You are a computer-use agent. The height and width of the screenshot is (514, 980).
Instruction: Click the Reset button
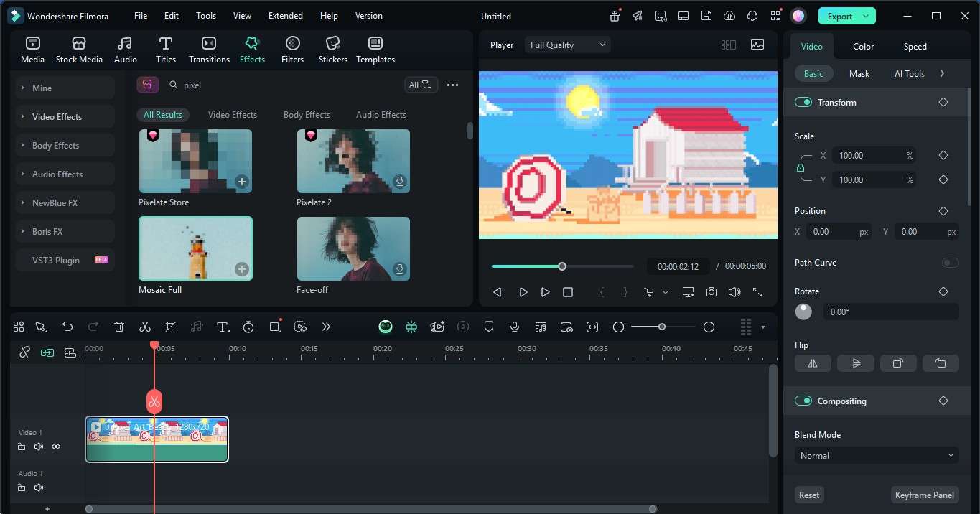[809, 495]
